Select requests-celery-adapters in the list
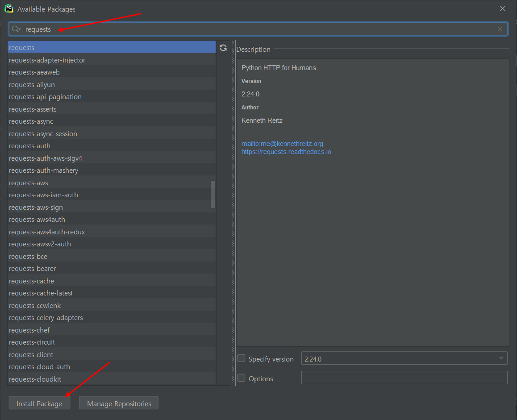Image resolution: width=517 pixels, height=420 pixels. click(x=112, y=318)
